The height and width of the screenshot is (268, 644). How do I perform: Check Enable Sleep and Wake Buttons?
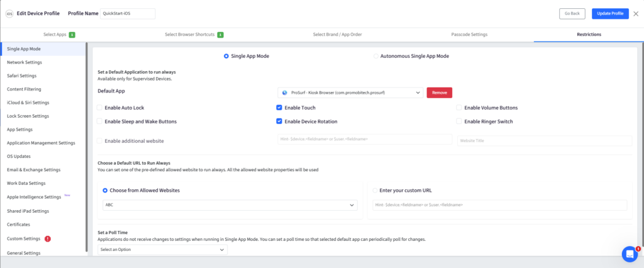[99, 121]
